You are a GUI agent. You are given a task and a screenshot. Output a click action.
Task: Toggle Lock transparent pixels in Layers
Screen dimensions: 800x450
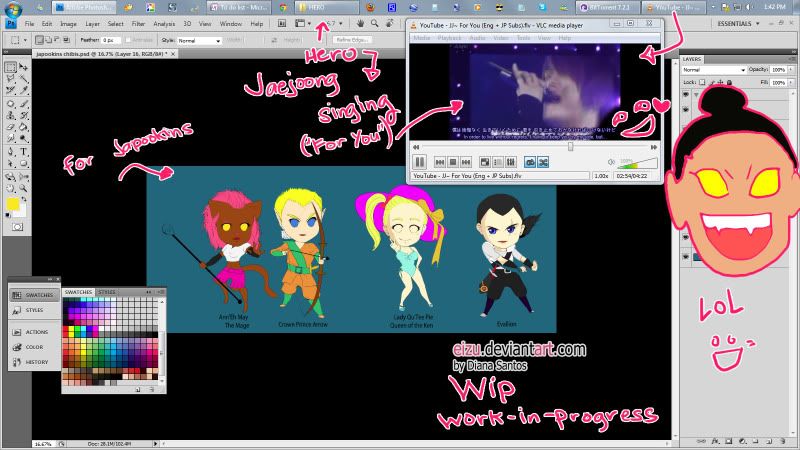point(702,82)
